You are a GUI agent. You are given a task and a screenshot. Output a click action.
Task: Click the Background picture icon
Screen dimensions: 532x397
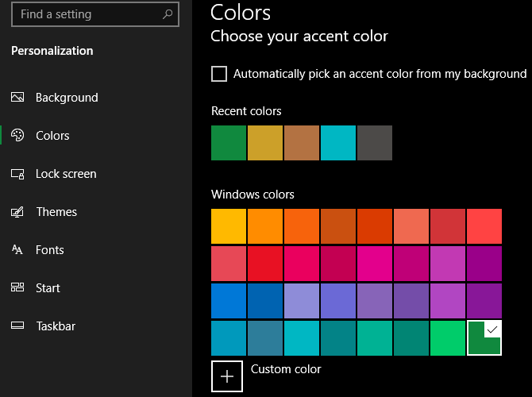17,98
